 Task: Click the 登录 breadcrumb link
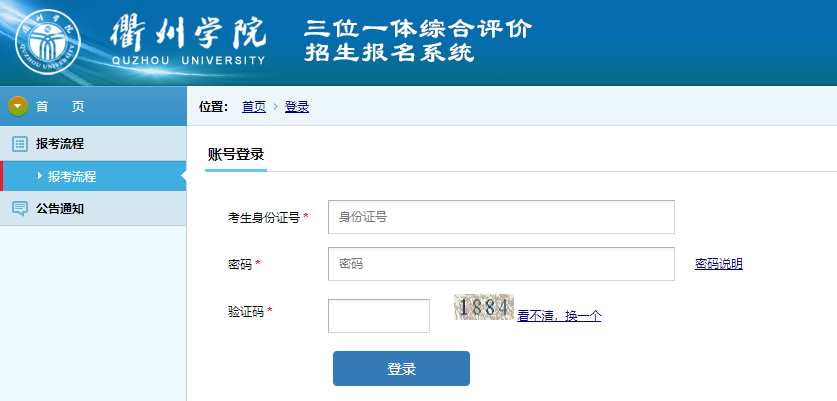[297, 107]
